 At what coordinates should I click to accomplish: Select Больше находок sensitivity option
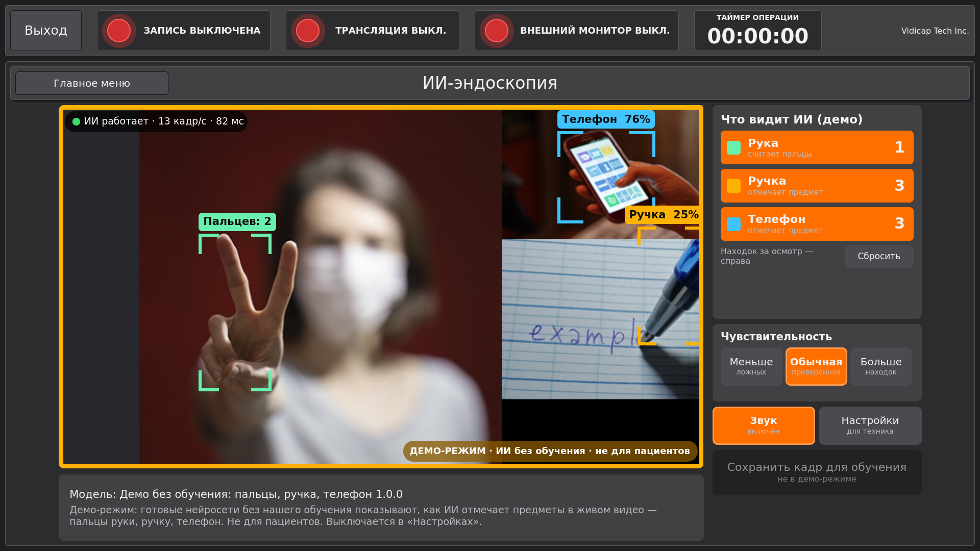click(x=881, y=366)
